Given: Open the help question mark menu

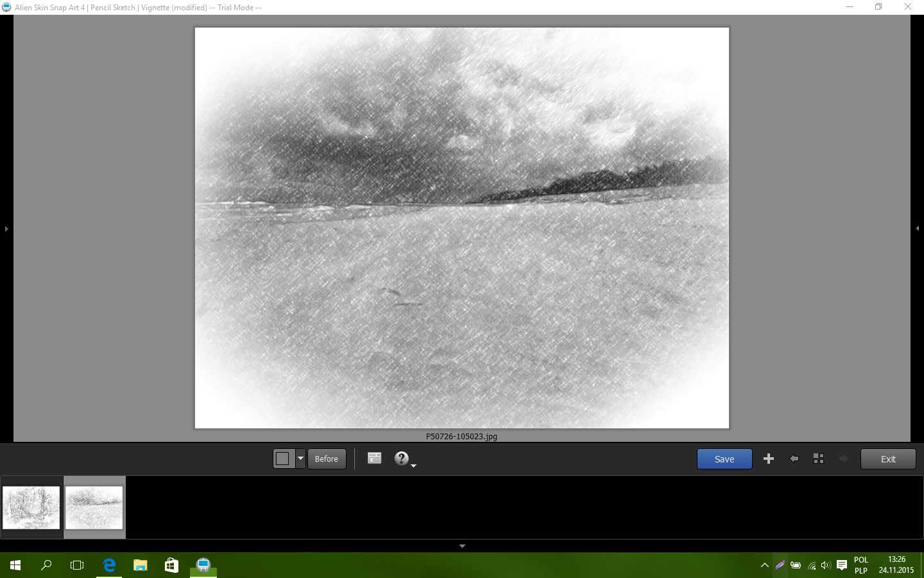Looking at the screenshot, I should tap(404, 459).
